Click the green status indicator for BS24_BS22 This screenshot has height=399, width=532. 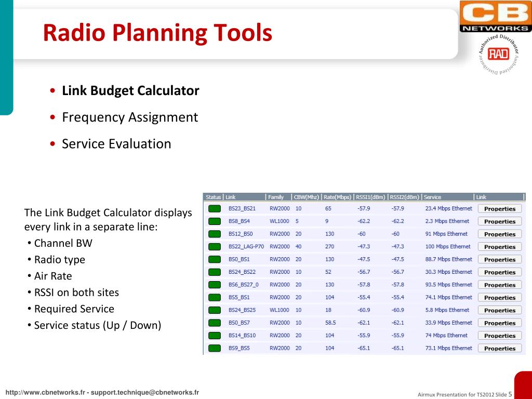point(215,272)
